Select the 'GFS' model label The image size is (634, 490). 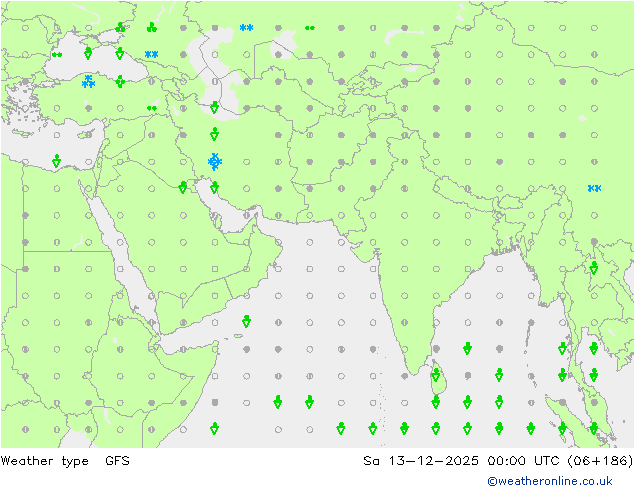tap(117, 461)
